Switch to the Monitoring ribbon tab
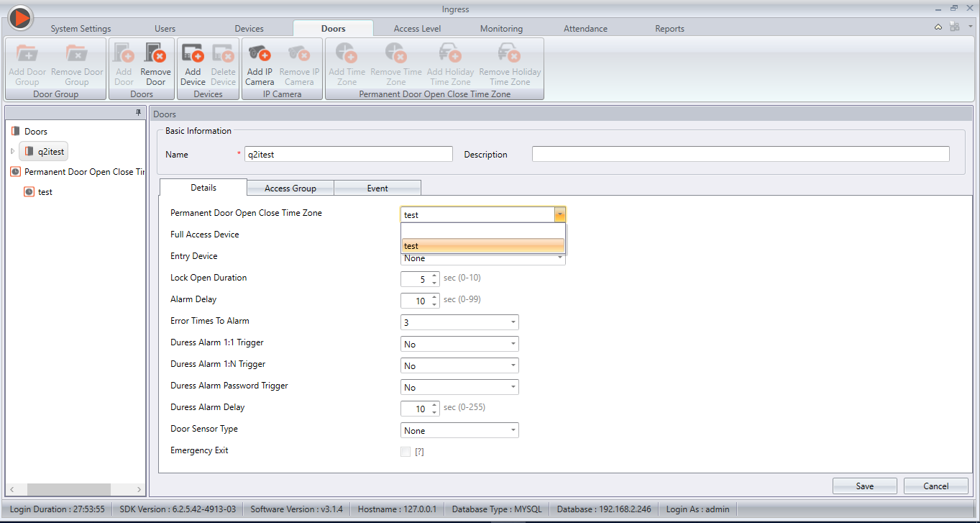This screenshot has height=523, width=980. [x=501, y=29]
